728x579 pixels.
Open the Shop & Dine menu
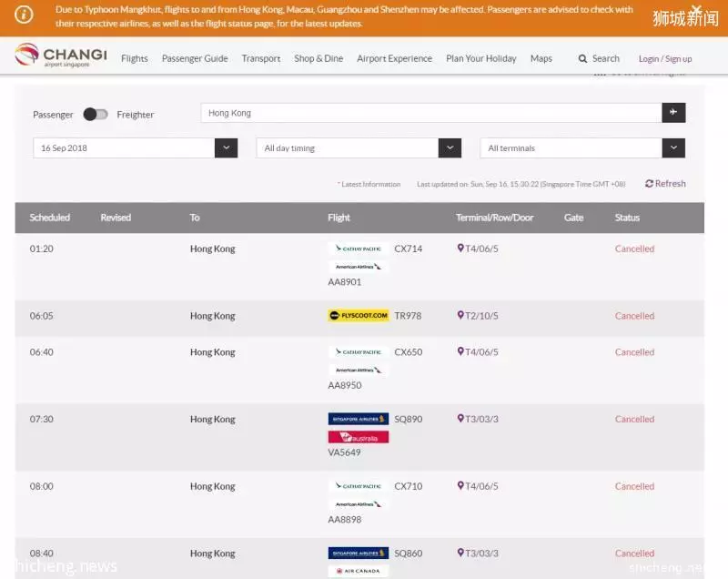(318, 58)
